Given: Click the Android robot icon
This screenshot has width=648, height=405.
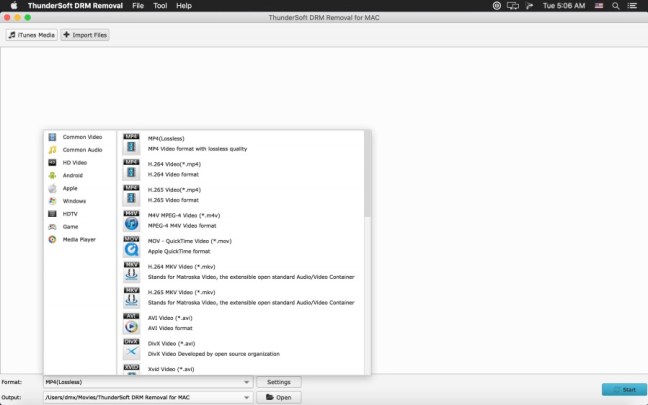Looking at the screenshot, I should pos(52,175).
